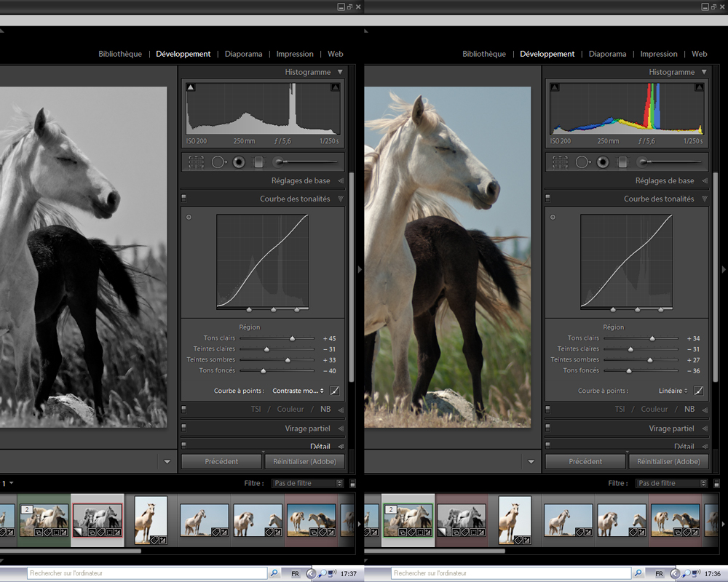
Task: Click Rechercher sur l'ordinateur field, right taskbar
Action: pyautogui.click(x=511, y=573)
